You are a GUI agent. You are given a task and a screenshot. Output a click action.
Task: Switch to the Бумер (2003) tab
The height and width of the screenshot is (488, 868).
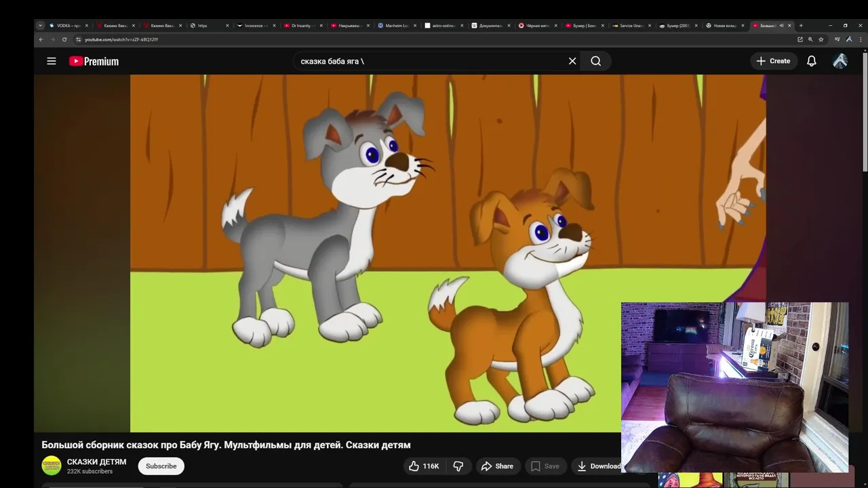click(x=679, y=26)
